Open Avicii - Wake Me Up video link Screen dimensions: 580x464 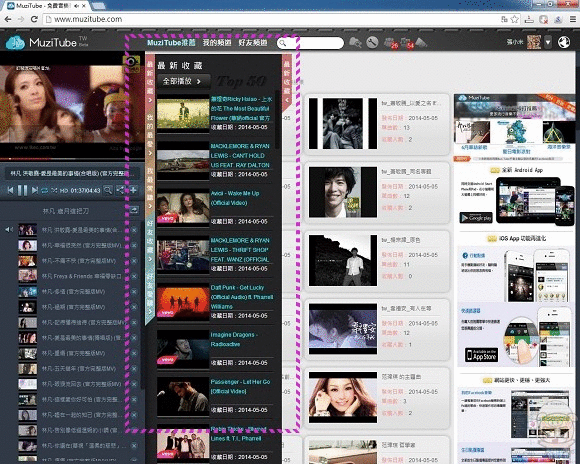[x=235, y=198]
